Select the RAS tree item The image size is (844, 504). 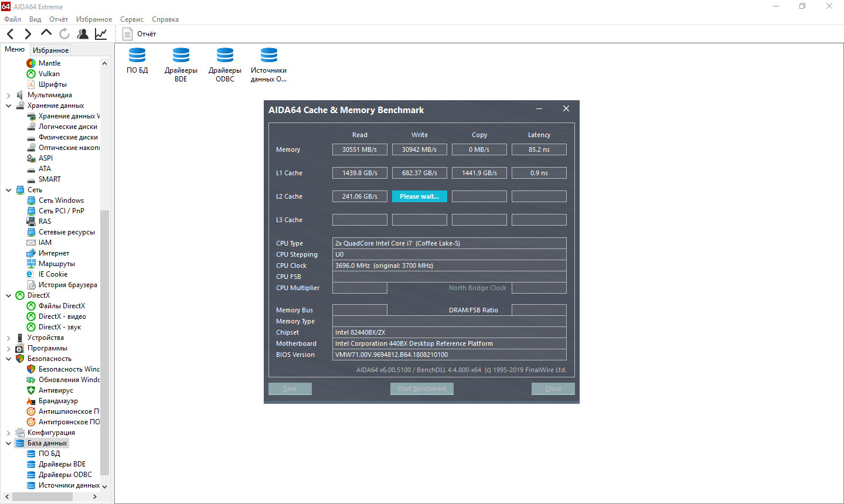(x=45, y=222)
